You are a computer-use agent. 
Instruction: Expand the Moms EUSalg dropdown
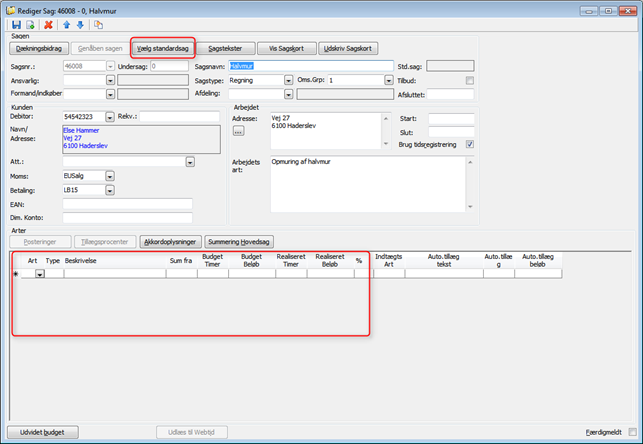110,175
